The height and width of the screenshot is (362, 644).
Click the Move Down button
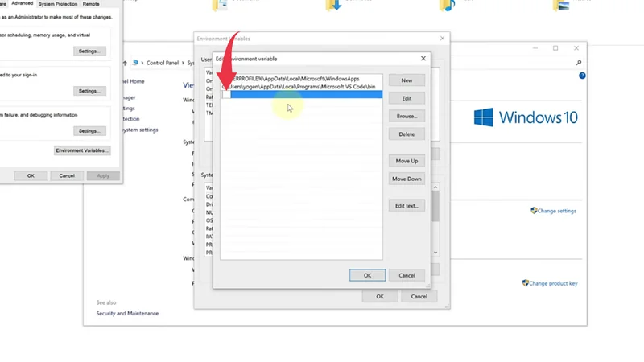tap(407, 179)
